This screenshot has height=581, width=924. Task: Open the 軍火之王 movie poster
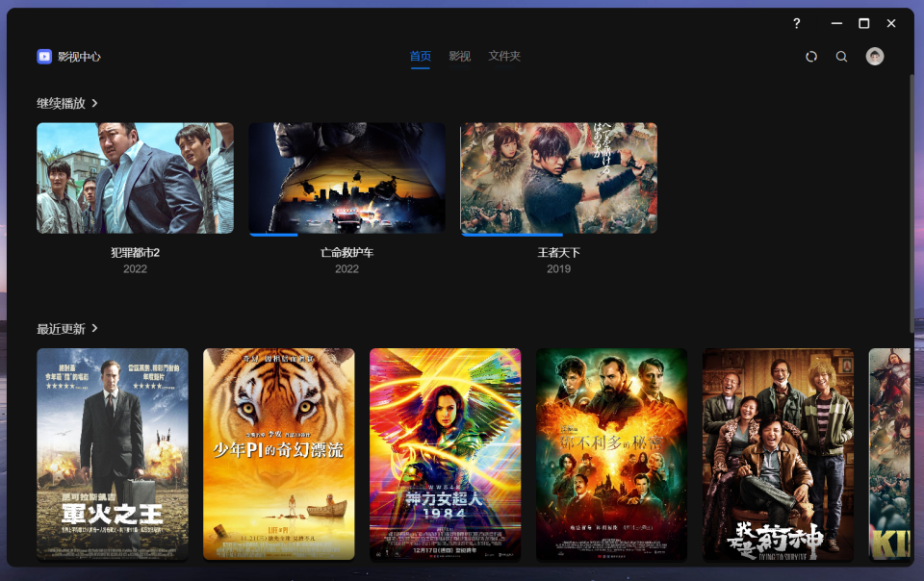(113, 454)
